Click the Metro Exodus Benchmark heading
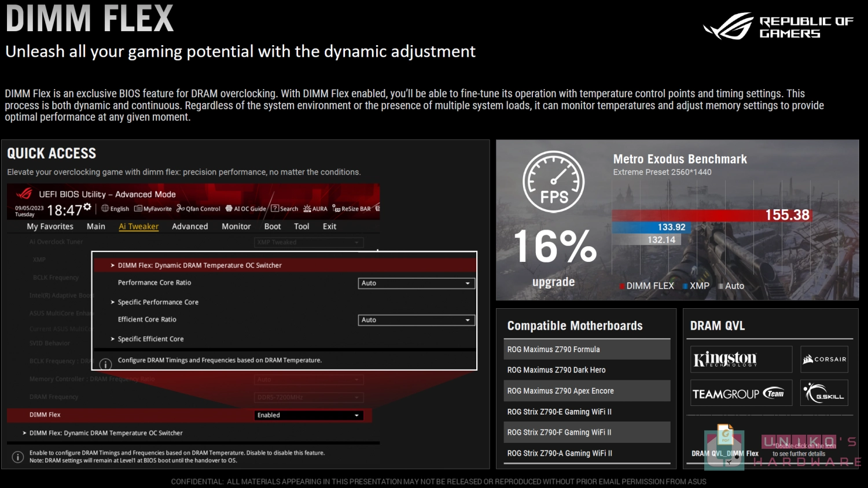Viewport: 868px width, 488px height. coord(680,159)
